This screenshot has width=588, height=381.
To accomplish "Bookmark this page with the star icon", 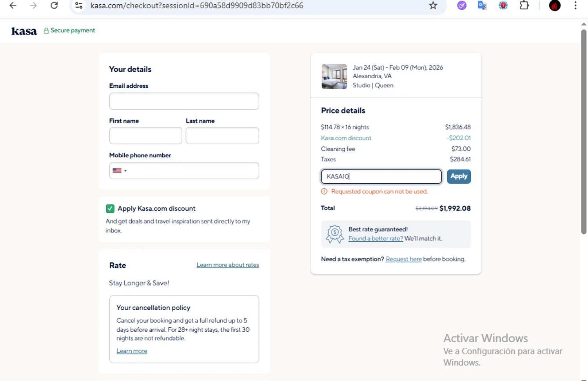I will point(433,5).
